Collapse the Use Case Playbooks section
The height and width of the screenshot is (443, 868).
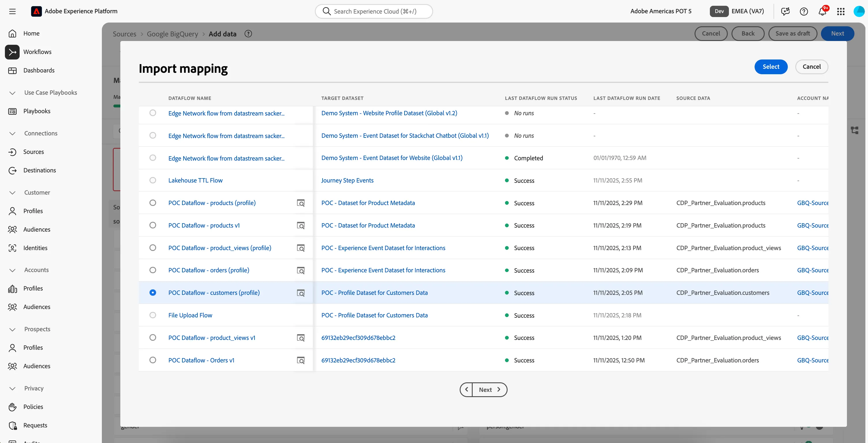pos(12,93)
